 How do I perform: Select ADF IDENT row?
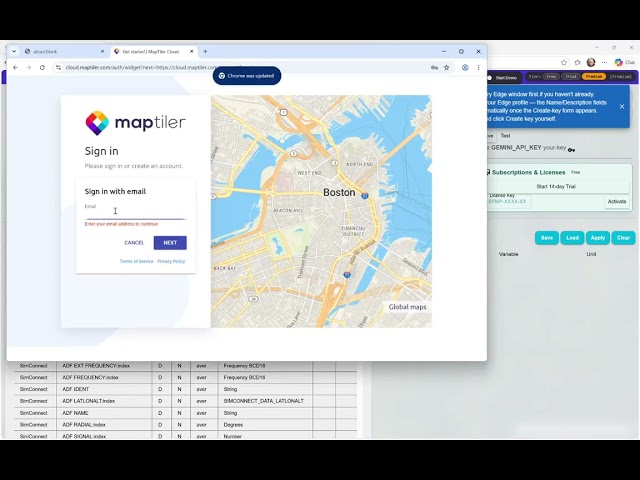[x=186, y=389]
